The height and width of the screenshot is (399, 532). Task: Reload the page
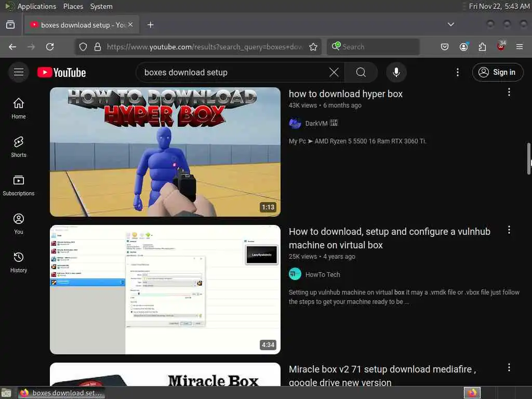pyautogui.click(x=50, y=47)
